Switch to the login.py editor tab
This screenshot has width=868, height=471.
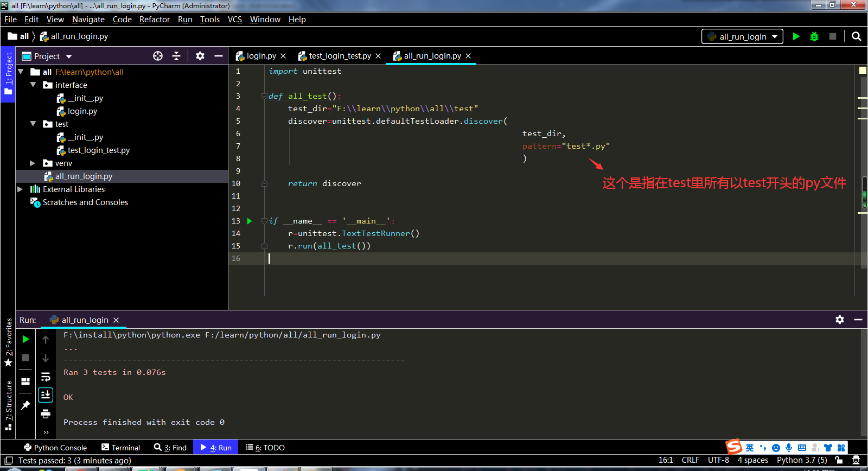261,56
